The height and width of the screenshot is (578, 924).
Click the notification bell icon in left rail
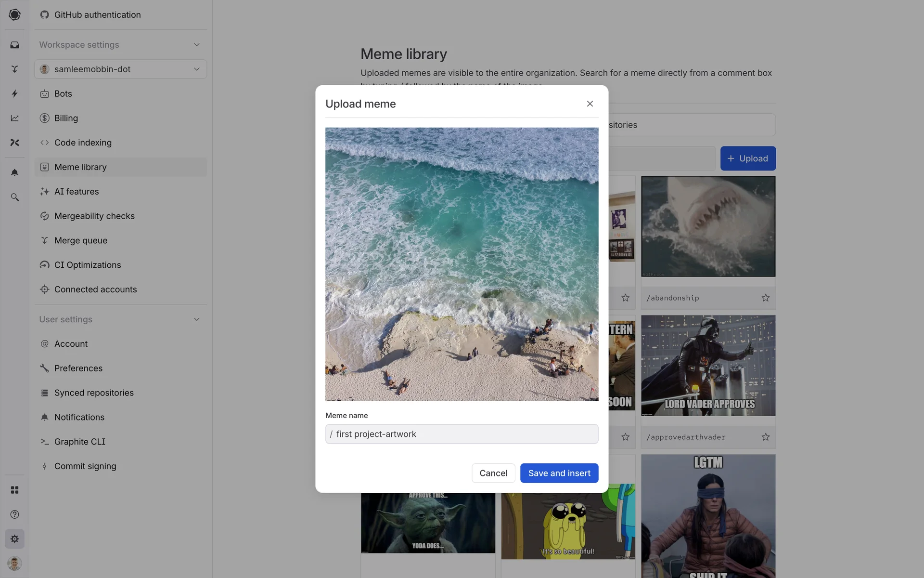(x=14, y=172)
